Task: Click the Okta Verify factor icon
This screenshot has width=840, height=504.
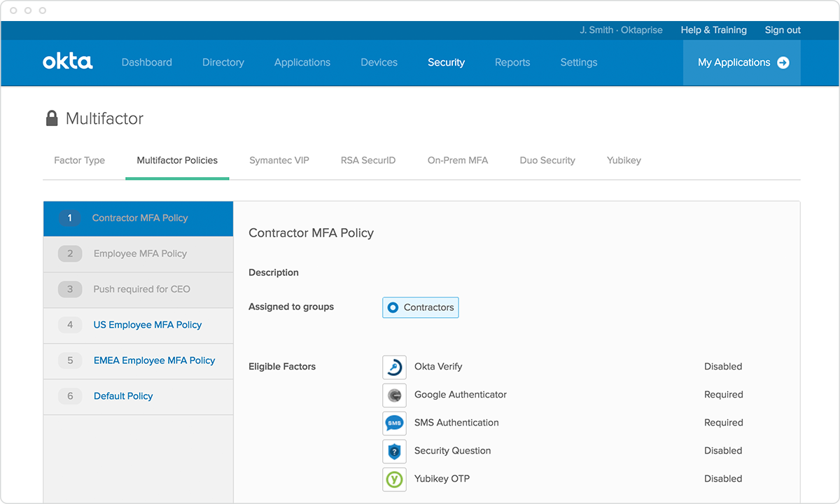Action: pyautogui.click(x=394, y=367)
